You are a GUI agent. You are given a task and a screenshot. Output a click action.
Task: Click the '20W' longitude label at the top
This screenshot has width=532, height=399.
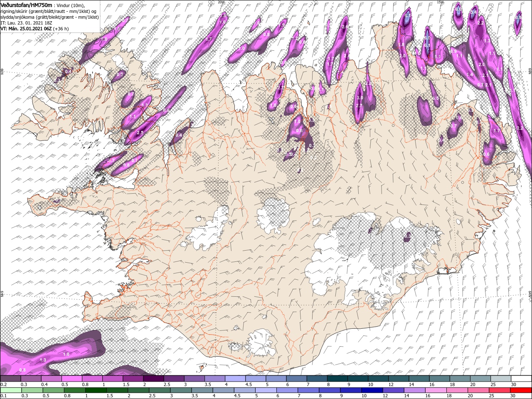[221, 2]
